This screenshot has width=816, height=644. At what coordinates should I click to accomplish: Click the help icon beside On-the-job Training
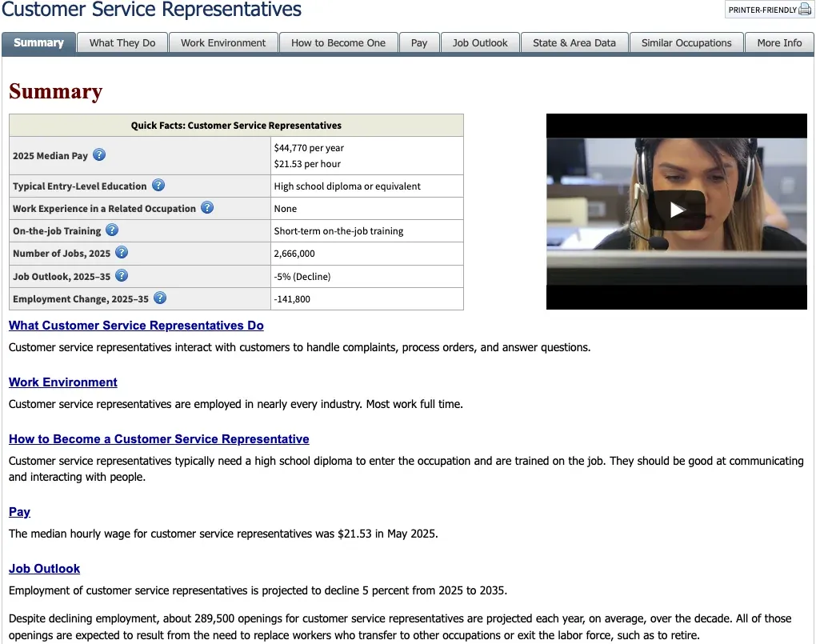(x=112, y=230)
